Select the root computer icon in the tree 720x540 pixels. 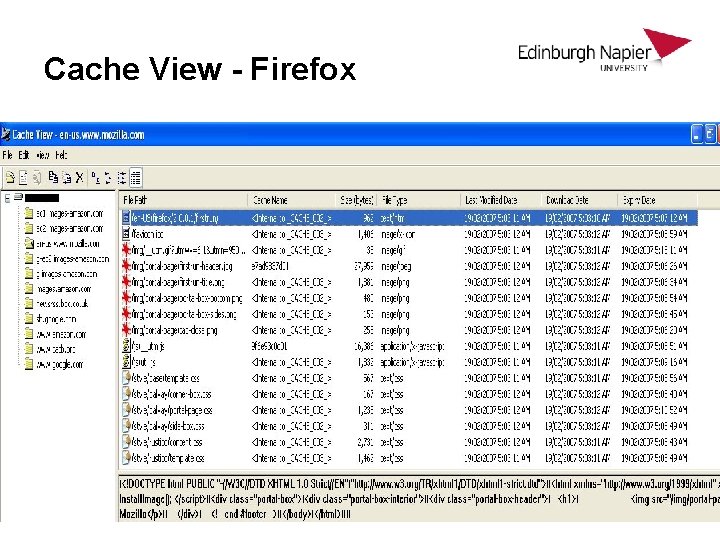click(x=18, y=197)
